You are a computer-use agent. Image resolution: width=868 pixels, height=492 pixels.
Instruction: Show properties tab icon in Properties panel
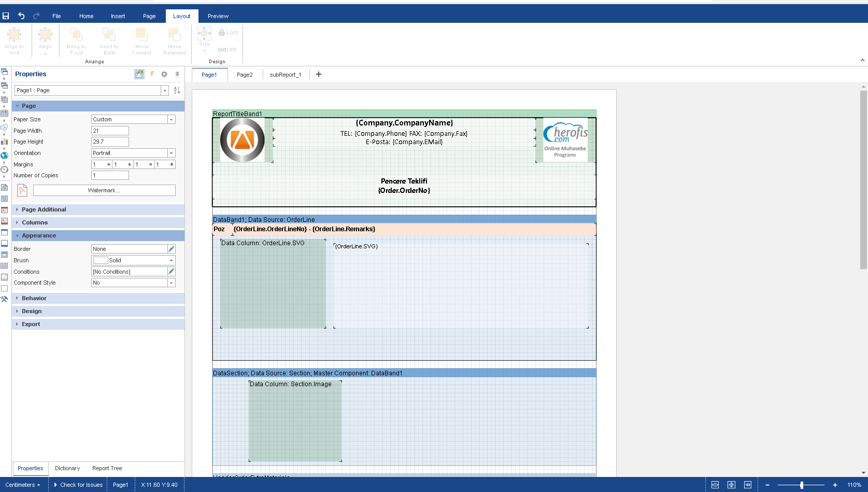(x=139, y=74)
